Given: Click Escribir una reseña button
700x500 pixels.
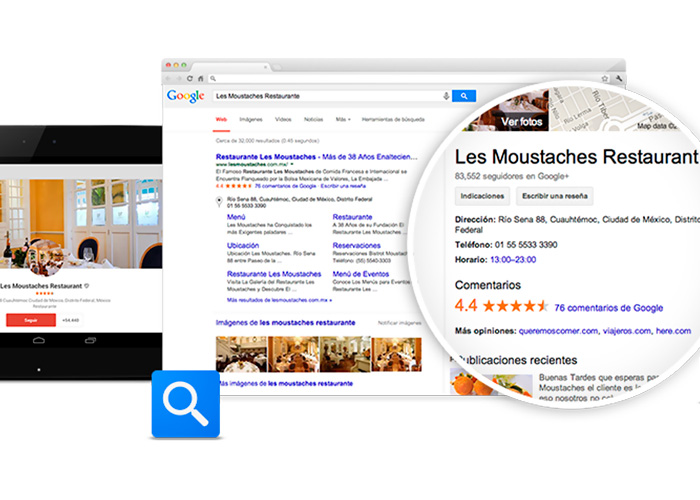Looking at the screenshot, I should 554,196.
